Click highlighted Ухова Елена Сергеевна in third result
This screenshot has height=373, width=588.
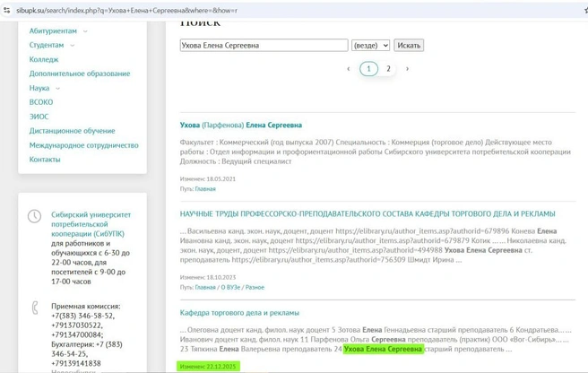pyautogui.click(x=383, y=349)
